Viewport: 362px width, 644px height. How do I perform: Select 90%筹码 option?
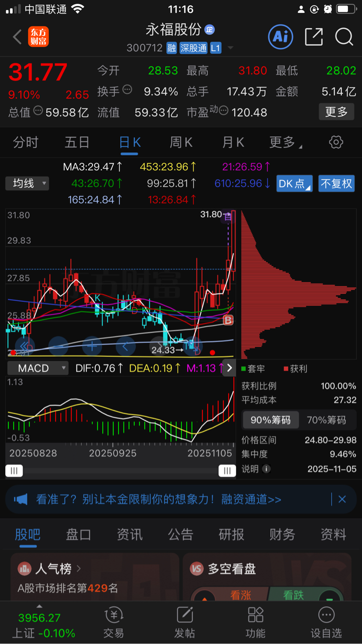(x=271, y=420)
